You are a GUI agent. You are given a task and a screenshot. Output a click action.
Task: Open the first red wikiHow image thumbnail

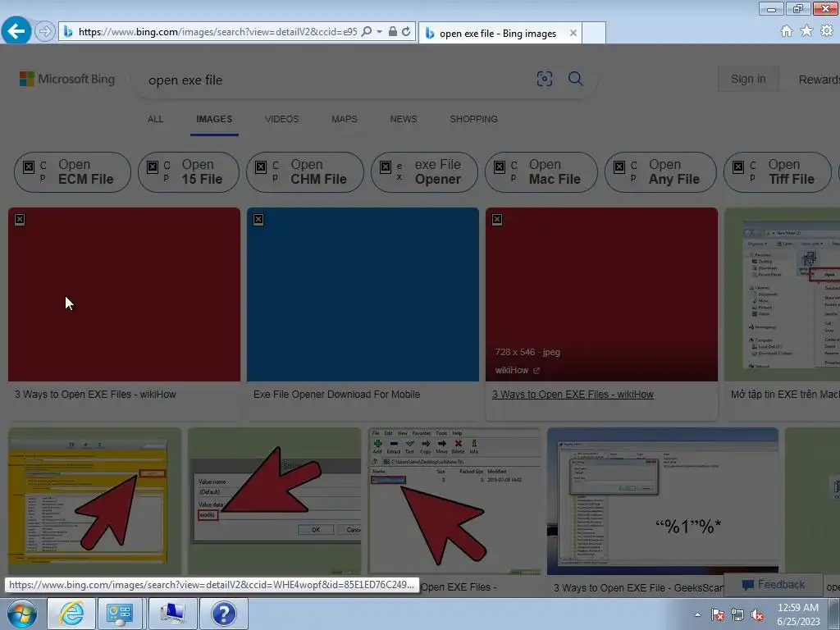125,294
